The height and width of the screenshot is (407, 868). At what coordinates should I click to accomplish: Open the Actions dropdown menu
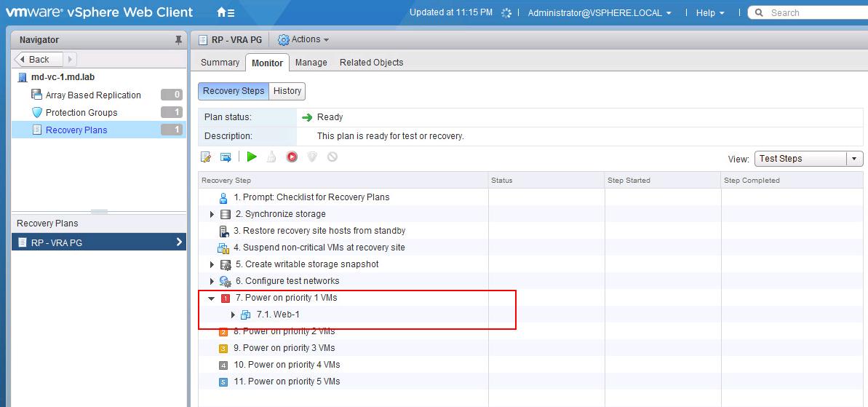click(x=303, y=40)
